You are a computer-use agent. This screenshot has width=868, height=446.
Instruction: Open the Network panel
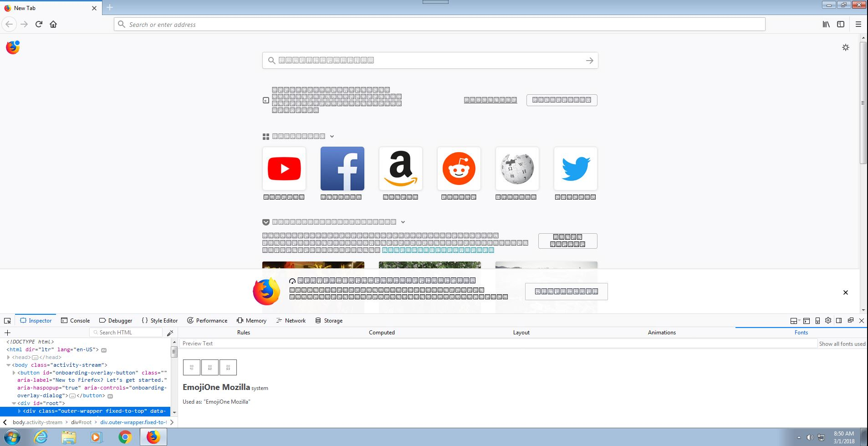click(291, 321)
